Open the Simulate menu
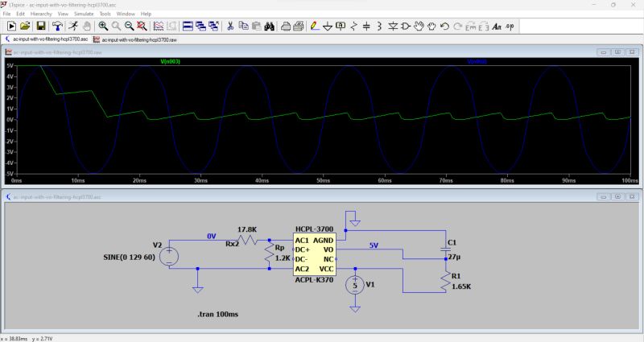Image resolution: width=644 pixels, height=342 pixels. (x=84, y=14)
